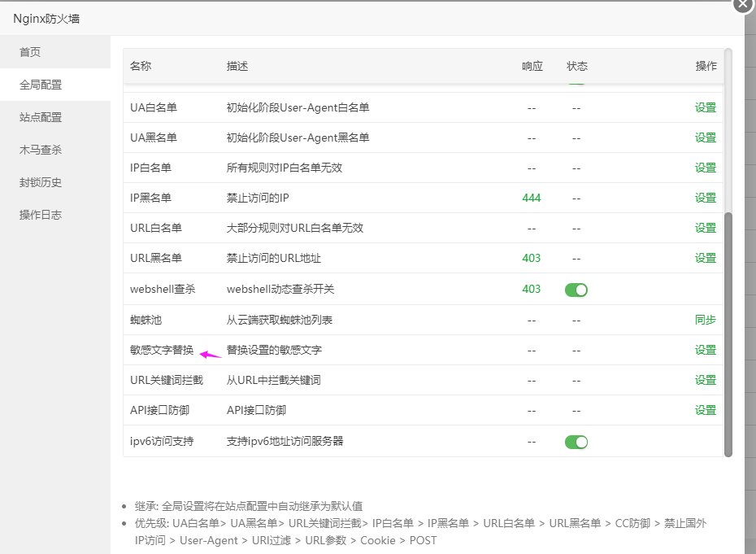Screen dimensions: 756x554
Task: Go to the 首页 sidebar item
Action: [29, 51]
